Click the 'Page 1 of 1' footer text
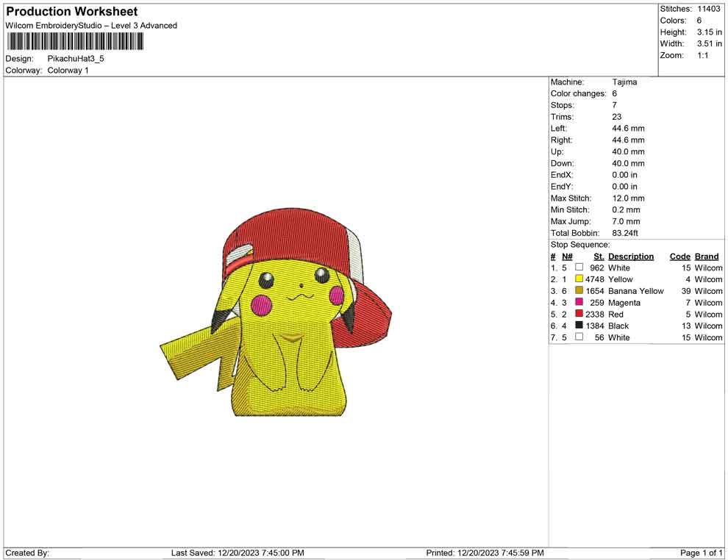This screenshot has width=728, height=560. click(701, 553)
